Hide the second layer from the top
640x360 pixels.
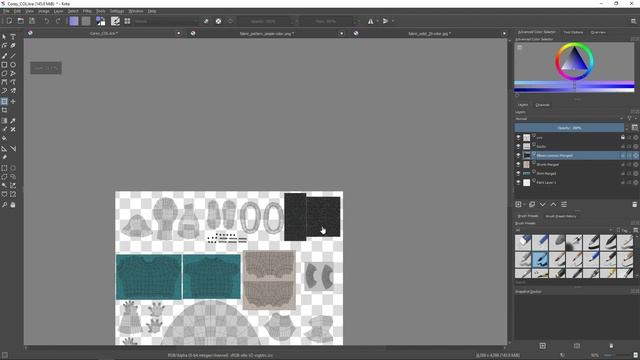tap(518, 147)
